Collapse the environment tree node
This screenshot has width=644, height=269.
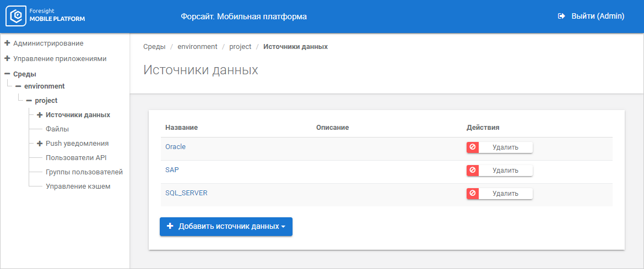pyautogui.click(x=18, y=86)
